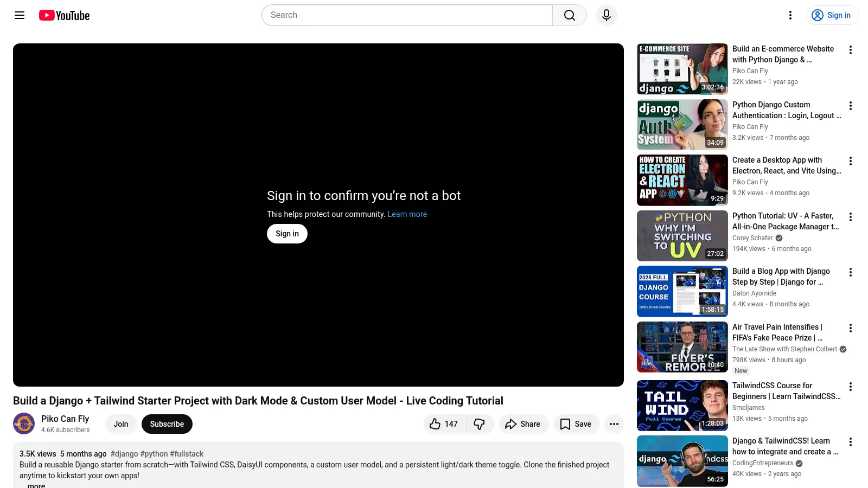The height and width of the screenshot is (488, 868).
Task: Go to the YouTube home logo
Action: pos(64,15)
